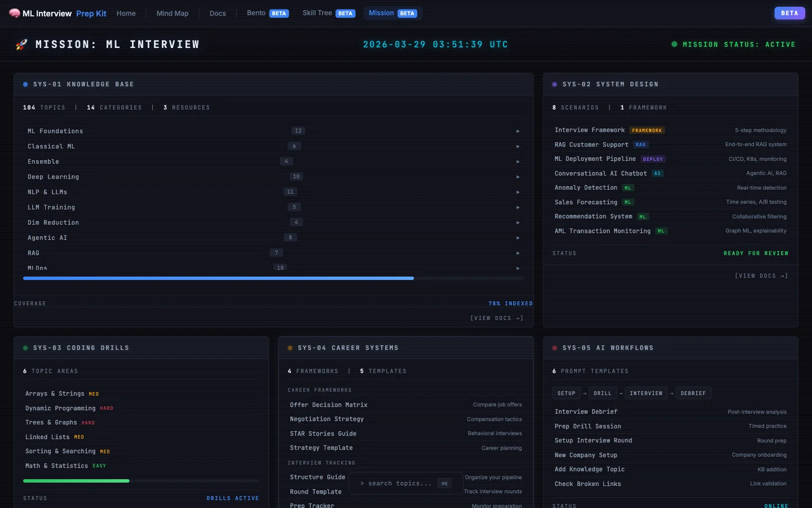Screen dimensions: 812x508
Task: Open Sorting & Searching drill
Action: 141,452
